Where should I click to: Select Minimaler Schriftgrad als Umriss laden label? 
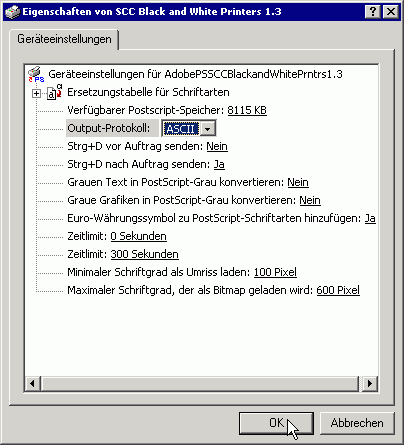pos(159,272)
